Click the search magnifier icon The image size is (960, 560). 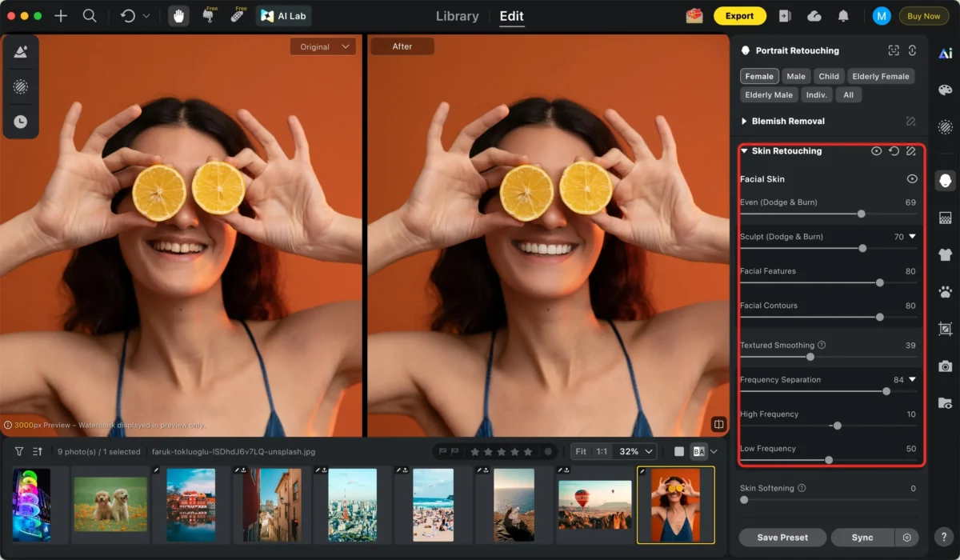[90, 16]
